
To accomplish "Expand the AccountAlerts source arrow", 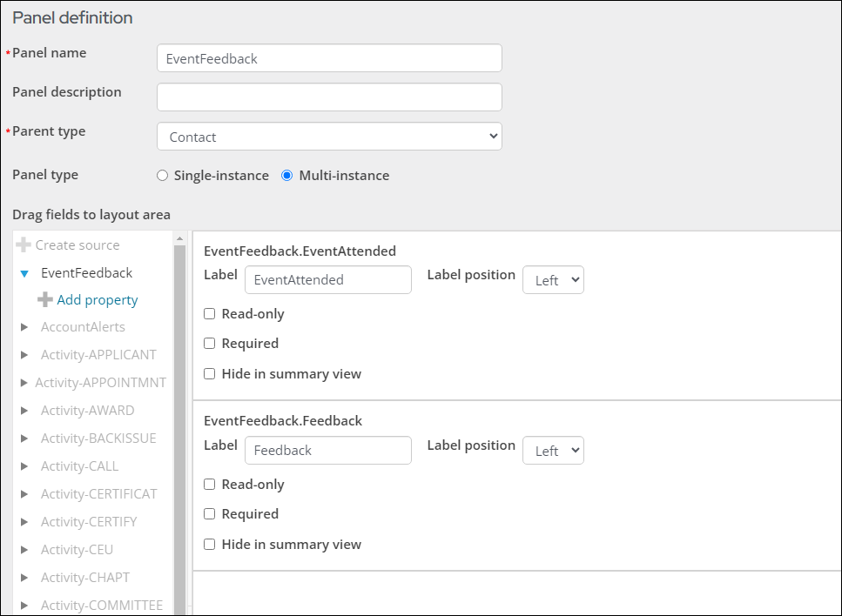I will tap(24, 327).
